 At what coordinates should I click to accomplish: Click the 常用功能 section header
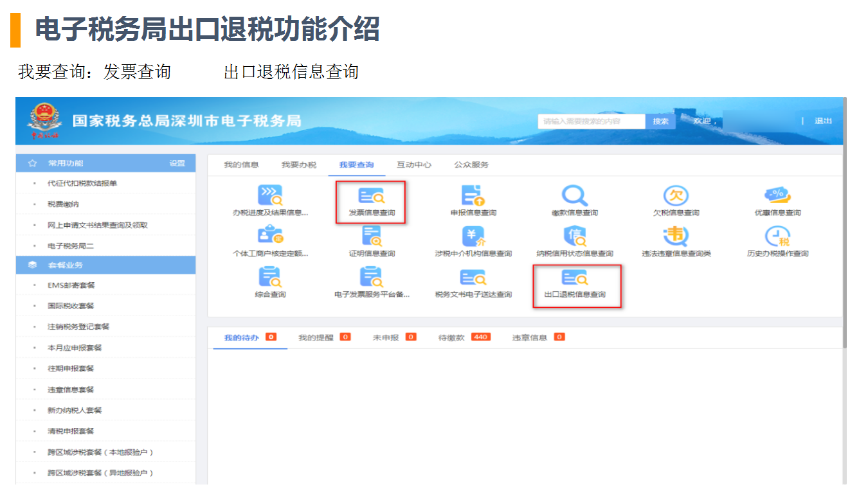point(106,163)
